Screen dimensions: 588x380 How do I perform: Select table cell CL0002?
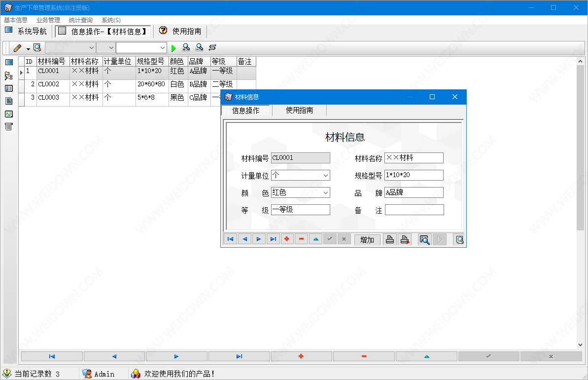pyautogui.click(x=53, y=86)
